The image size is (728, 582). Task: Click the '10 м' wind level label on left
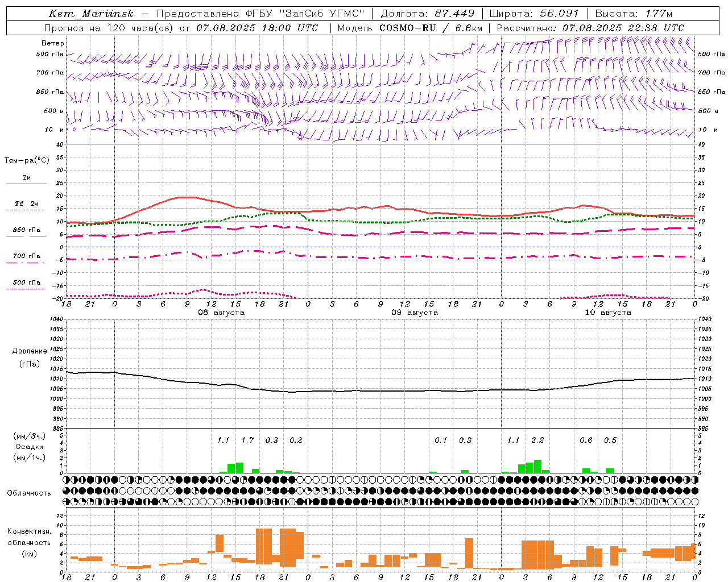55,130
